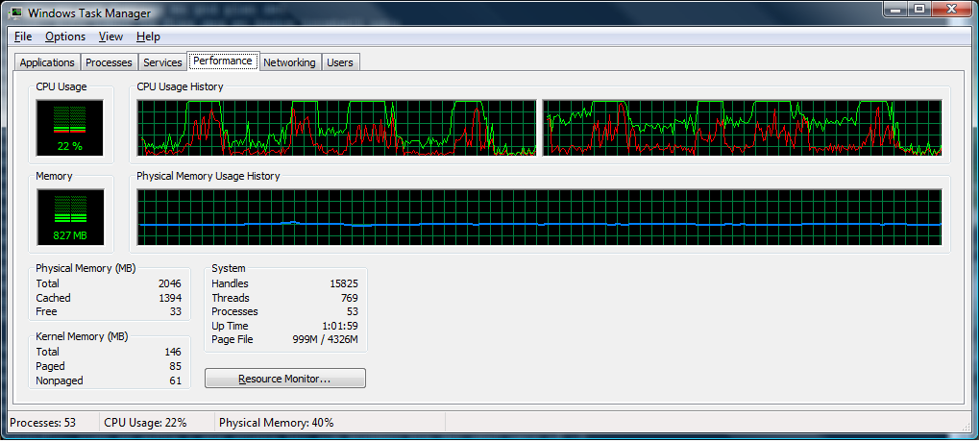Close the Task Manager window

pyautogui.click(x=950, y=9)
